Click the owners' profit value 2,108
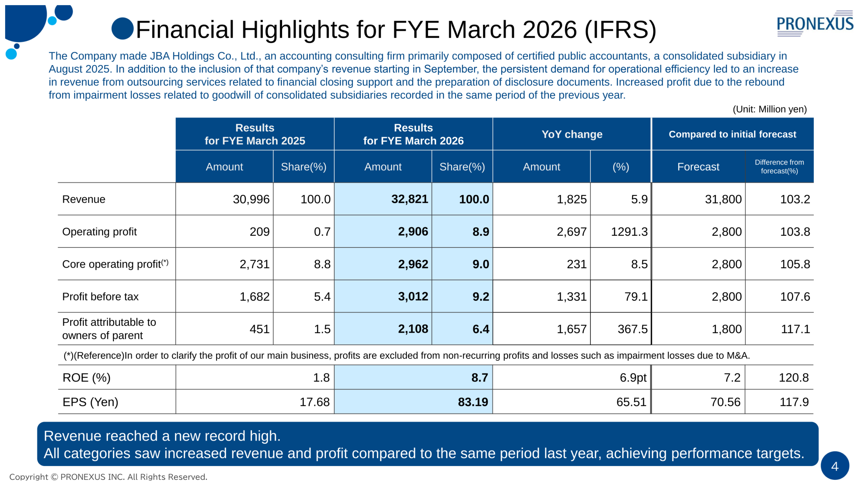Screen dimensions: 868x488 [x=413, y=329]
